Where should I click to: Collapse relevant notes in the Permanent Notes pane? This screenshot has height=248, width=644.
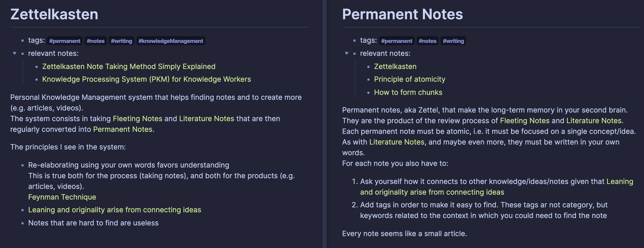click(x=346, y=53)
